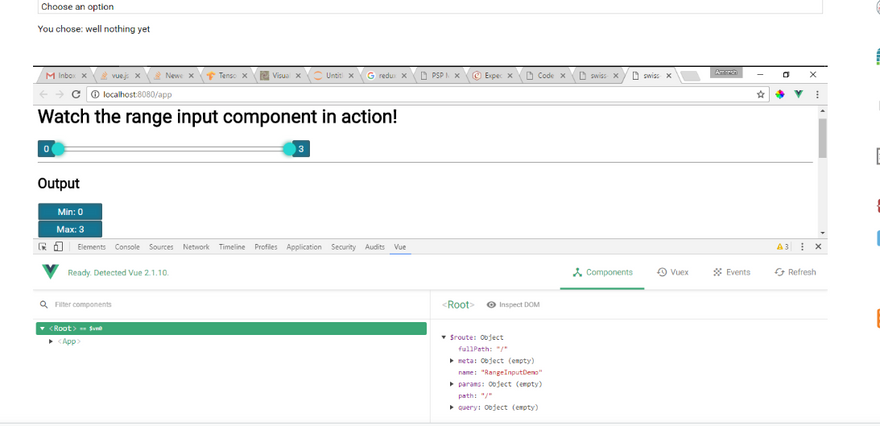This screenshot has width=880, height=426.
Task: Bookmark this page with the star icon
Action: pos(761,94)
